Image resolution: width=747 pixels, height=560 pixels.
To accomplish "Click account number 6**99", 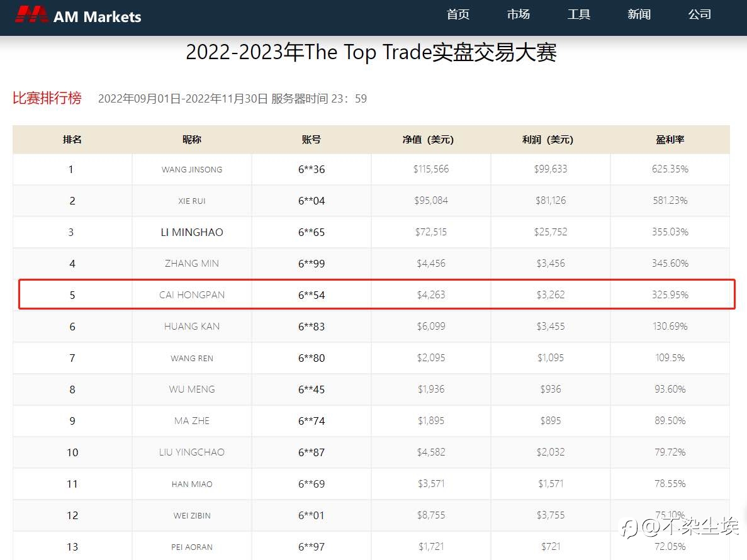I will click(x=312, y=264).
